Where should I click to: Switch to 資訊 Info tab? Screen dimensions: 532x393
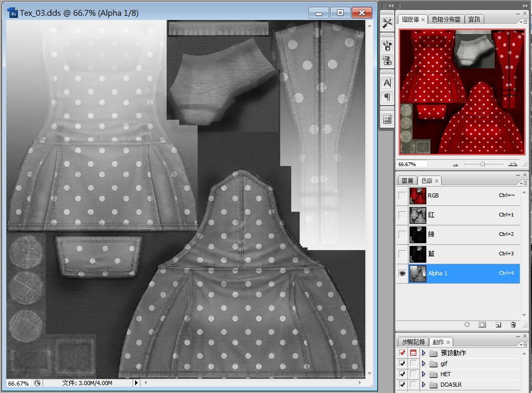[474, 19]
